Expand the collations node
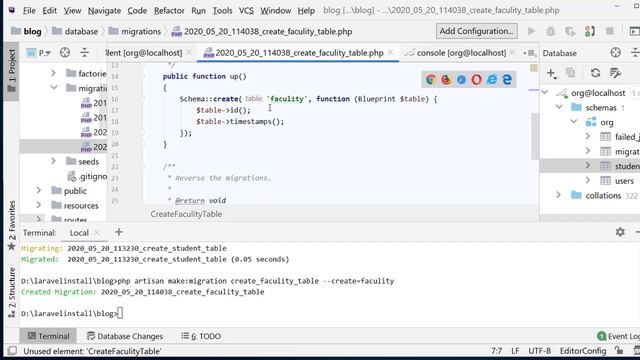 559,195
